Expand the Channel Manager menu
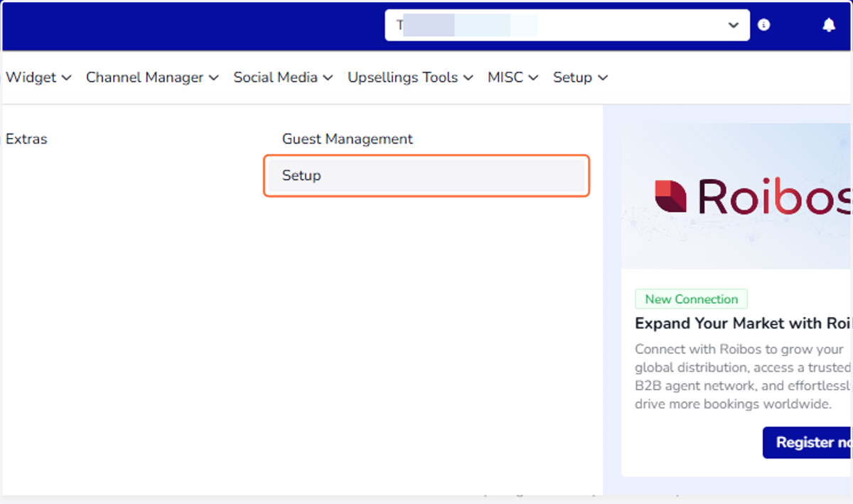 (152, 77)
